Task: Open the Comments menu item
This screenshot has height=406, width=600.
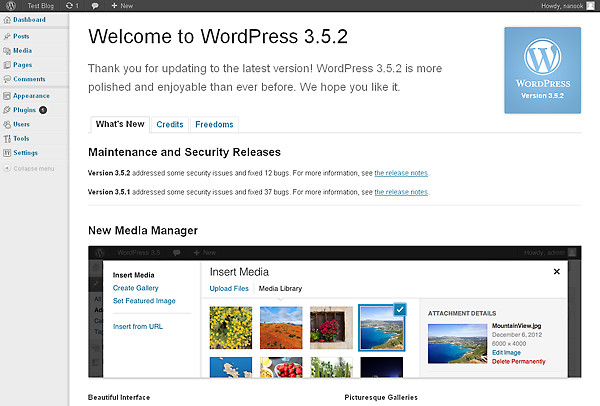Action: tap(29, 79)
